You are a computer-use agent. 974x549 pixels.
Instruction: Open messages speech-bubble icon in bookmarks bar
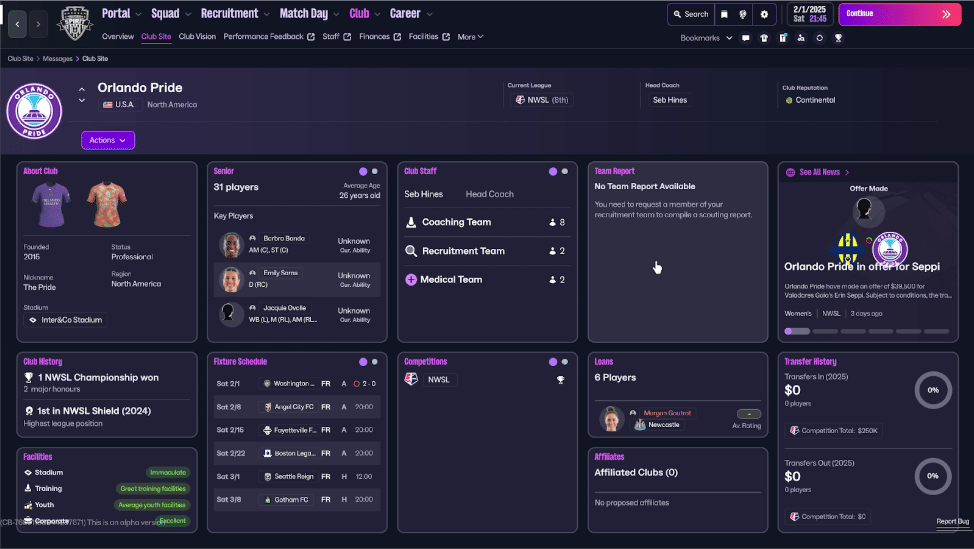(x=745, y=38)
